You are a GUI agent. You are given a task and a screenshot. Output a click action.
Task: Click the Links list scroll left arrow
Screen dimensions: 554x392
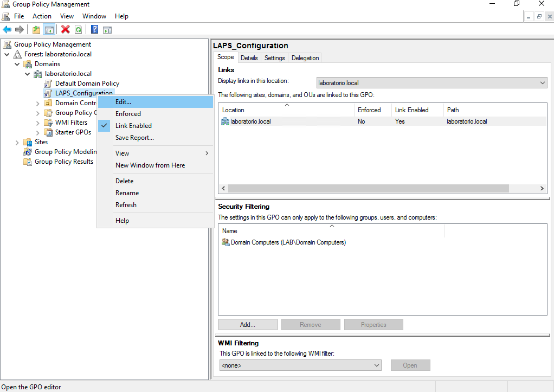click(223, 188)
